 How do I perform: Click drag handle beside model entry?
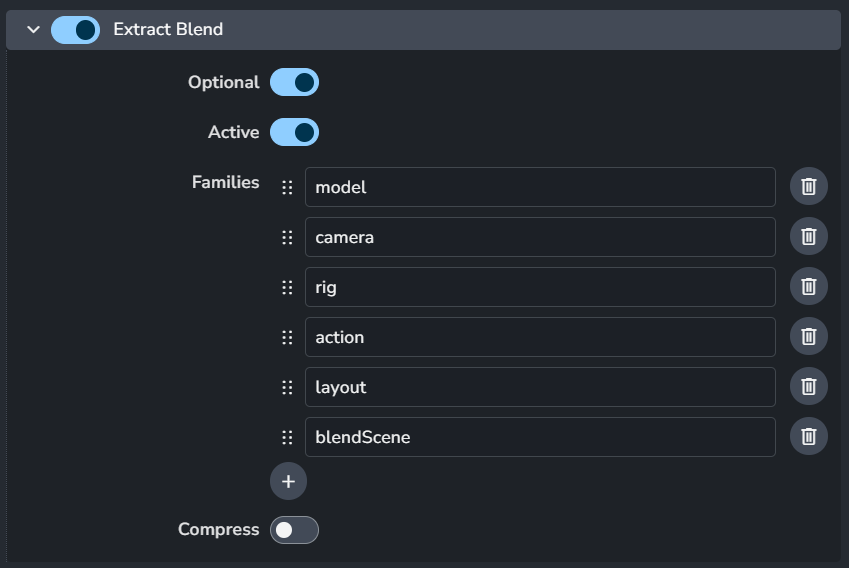(x=287, y=187)
